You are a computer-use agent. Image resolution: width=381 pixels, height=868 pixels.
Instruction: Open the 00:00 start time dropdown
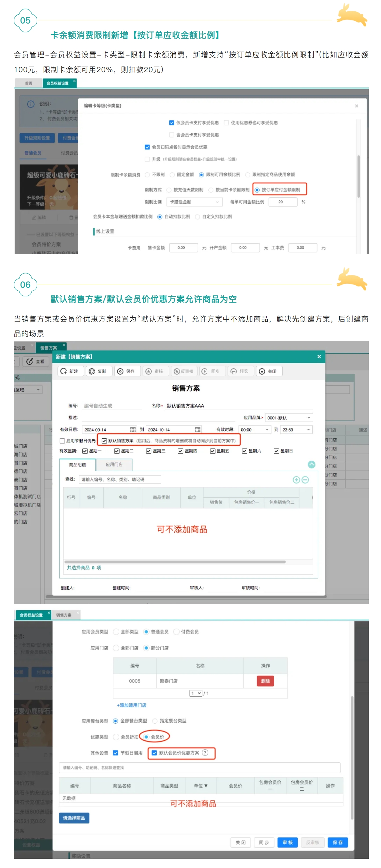click(255, 429)
